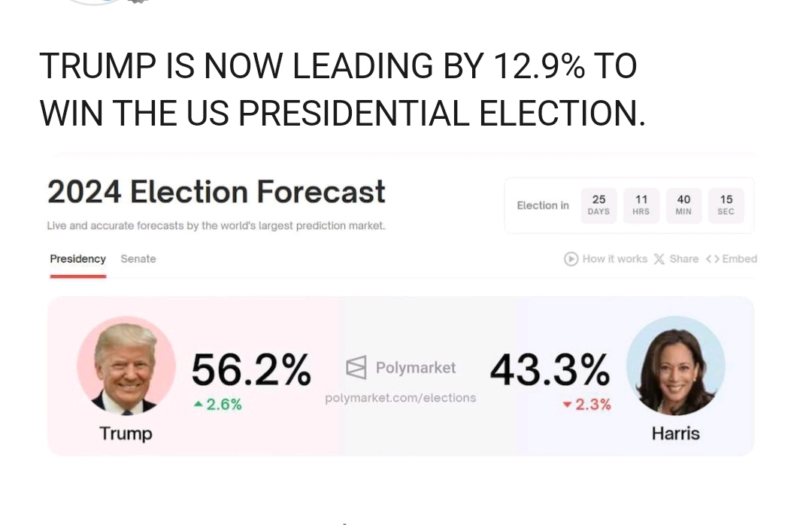Click the embed code brackets icon
This screenshot has width=812, height=525.
(712, 259)
